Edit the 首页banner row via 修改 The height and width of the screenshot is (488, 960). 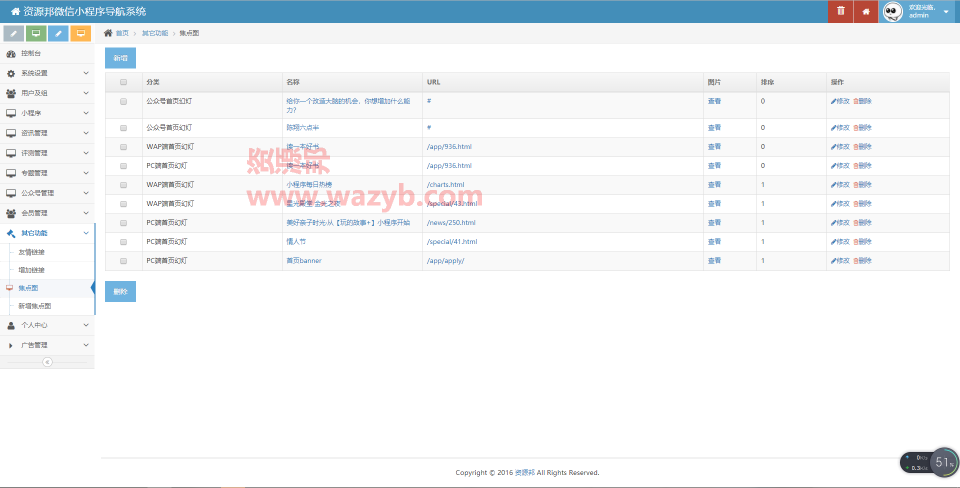[x=840, y=261]
